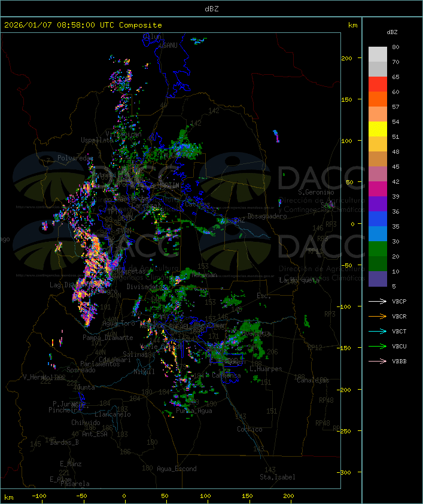Image resolution: width=423 pixels, height=504 pixels.
Task: Click the 'VBCR' legend label
Action: click(399, 316)
